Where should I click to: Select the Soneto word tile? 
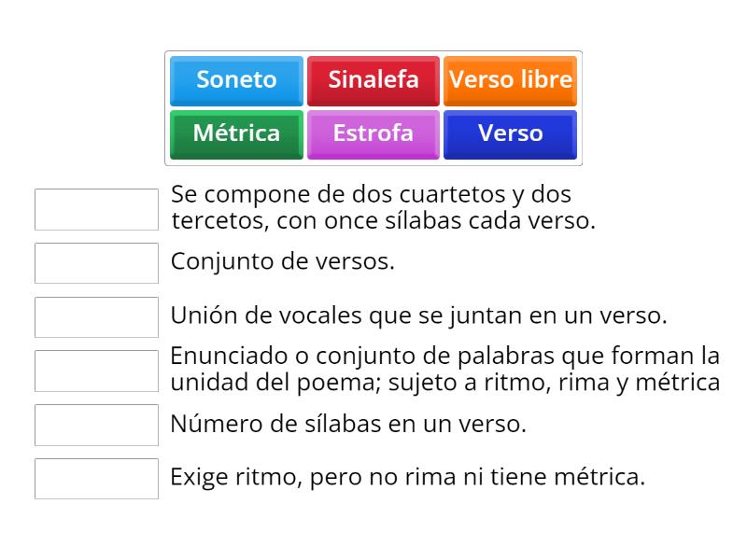pos(235,80)
